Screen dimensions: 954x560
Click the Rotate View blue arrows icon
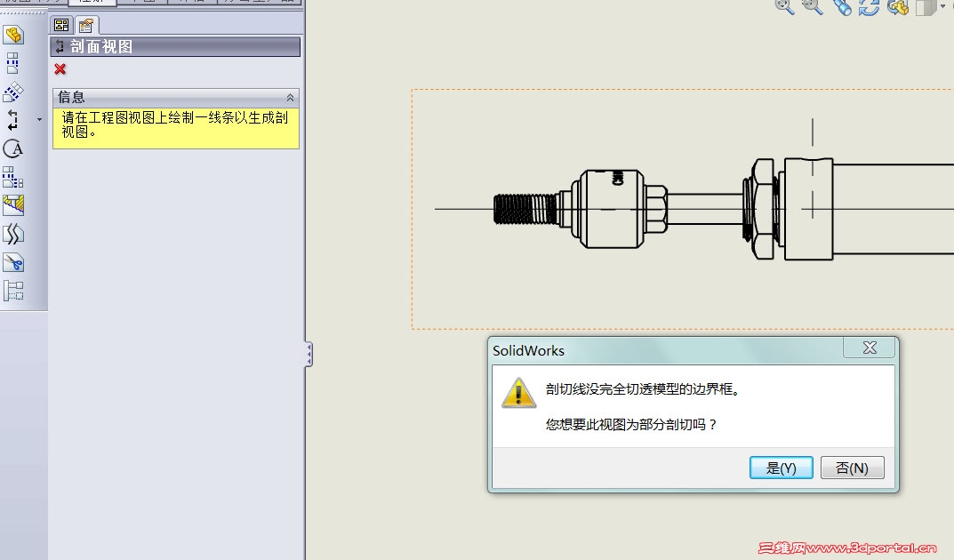(x=869, y=7)
